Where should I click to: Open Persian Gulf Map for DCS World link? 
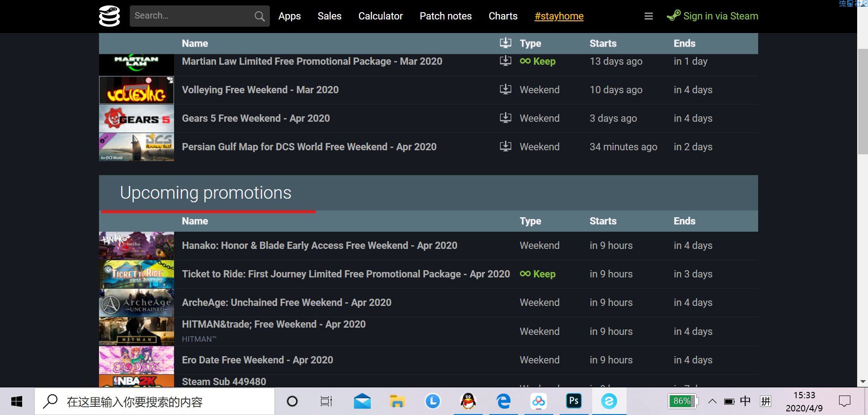[x=309, y=147]
